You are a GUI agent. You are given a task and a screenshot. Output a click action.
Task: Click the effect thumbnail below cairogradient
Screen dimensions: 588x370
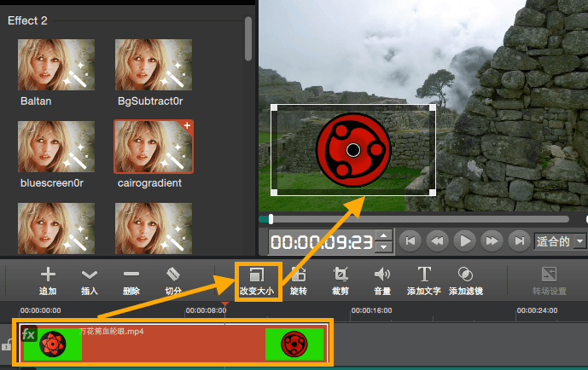click(154, 228)
